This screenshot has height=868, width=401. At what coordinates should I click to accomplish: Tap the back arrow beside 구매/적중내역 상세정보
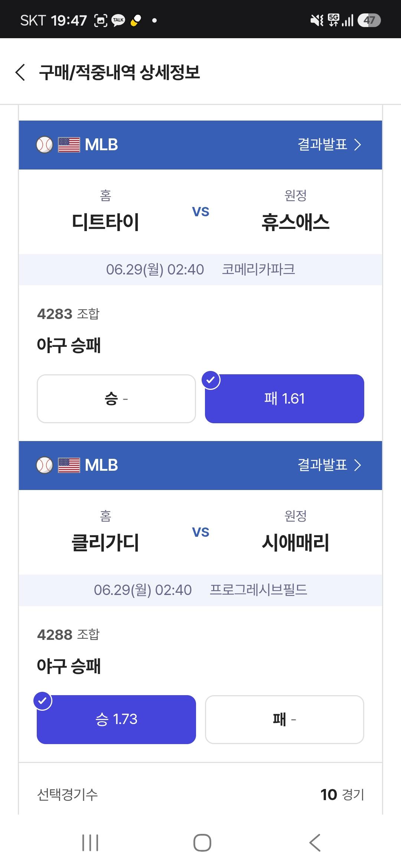pos(20,72)
